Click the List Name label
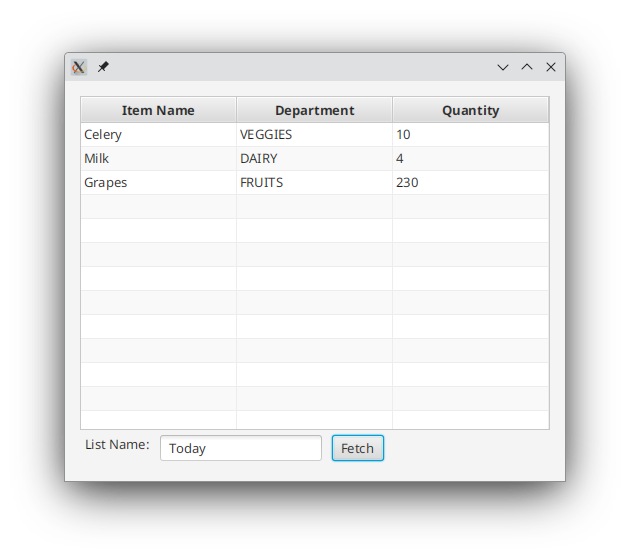The image size is (630, 558). tap(117, 445)
